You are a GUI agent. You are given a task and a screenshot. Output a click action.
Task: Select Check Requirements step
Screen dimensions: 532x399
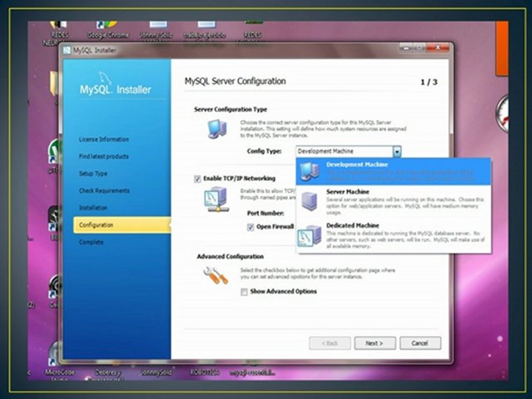pos(104,191)
